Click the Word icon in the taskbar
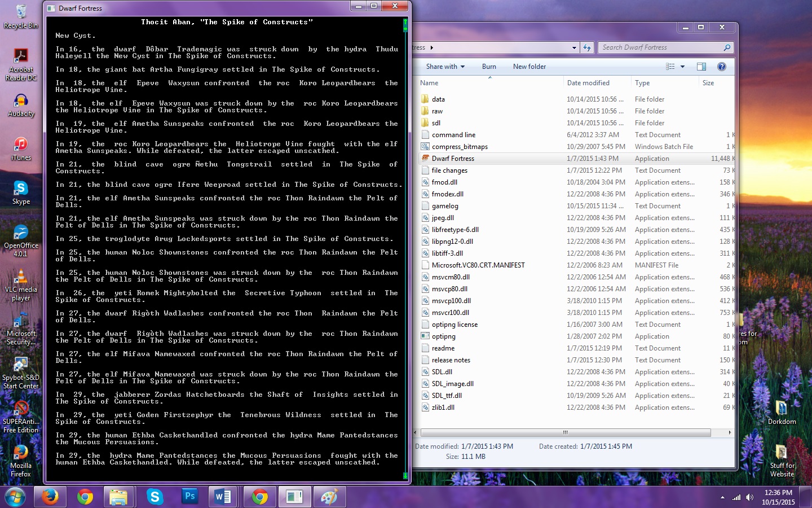Screen dimensions: 812x508 pyautogui.click(x=223, y=497)
